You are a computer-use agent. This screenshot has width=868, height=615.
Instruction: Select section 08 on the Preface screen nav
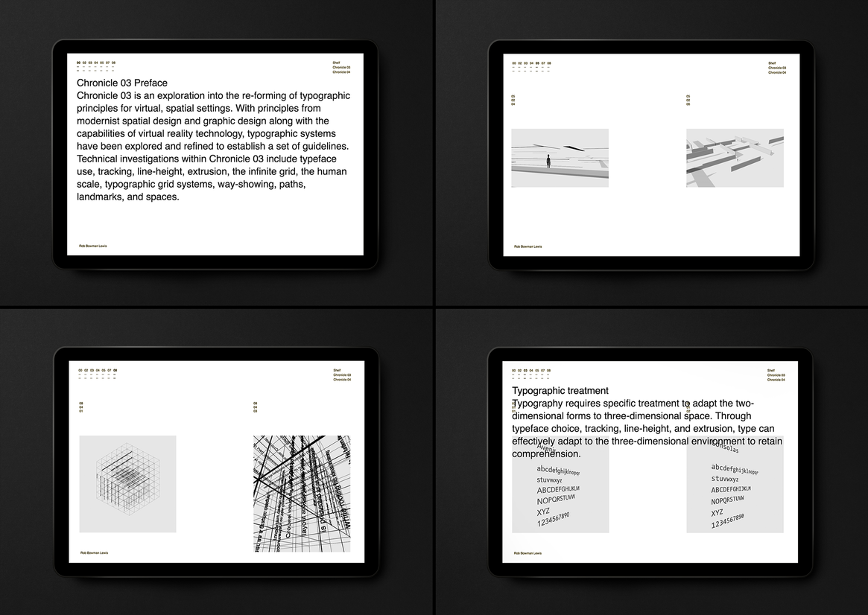point(113,63)
